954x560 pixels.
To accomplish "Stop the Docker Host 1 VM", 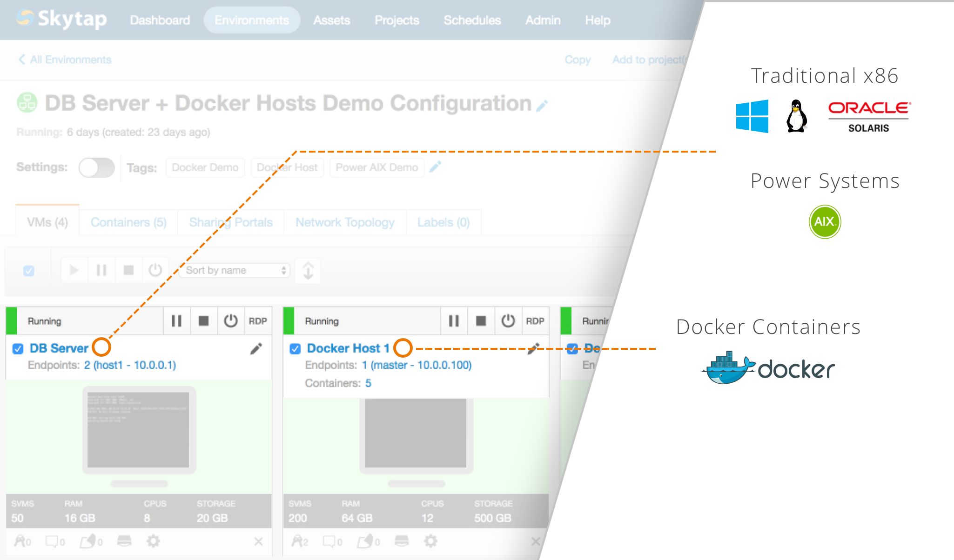I will (481, 321).
